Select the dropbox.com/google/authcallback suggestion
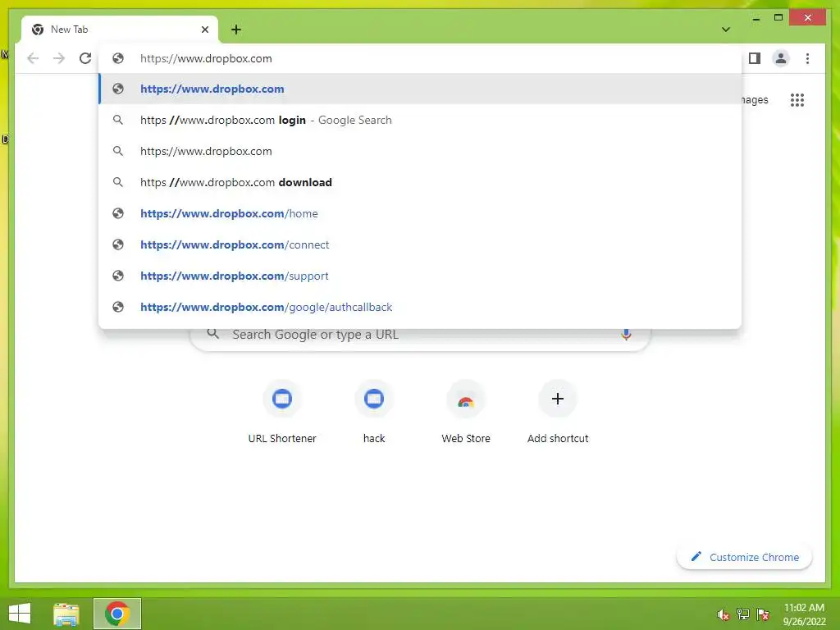 421,307
